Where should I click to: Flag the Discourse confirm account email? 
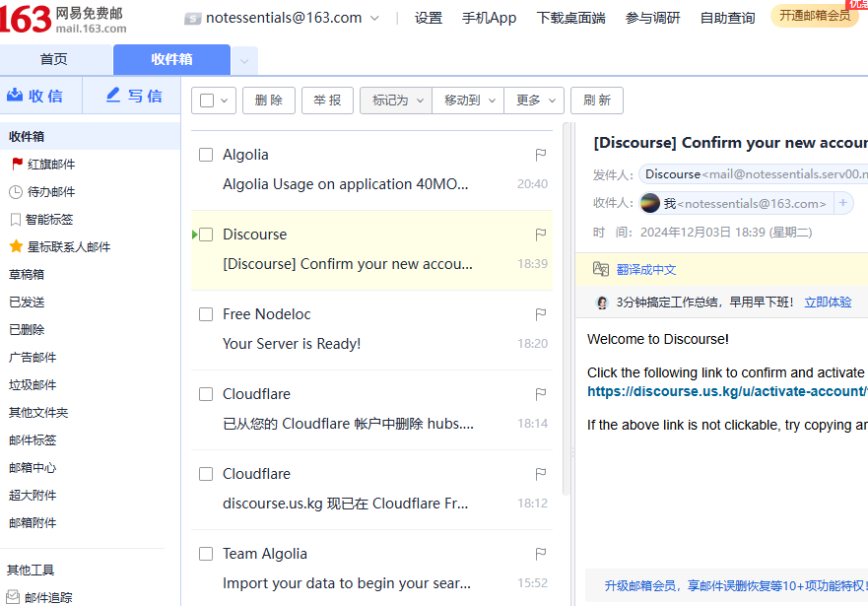pyautogui.click(x=541, y=235)
